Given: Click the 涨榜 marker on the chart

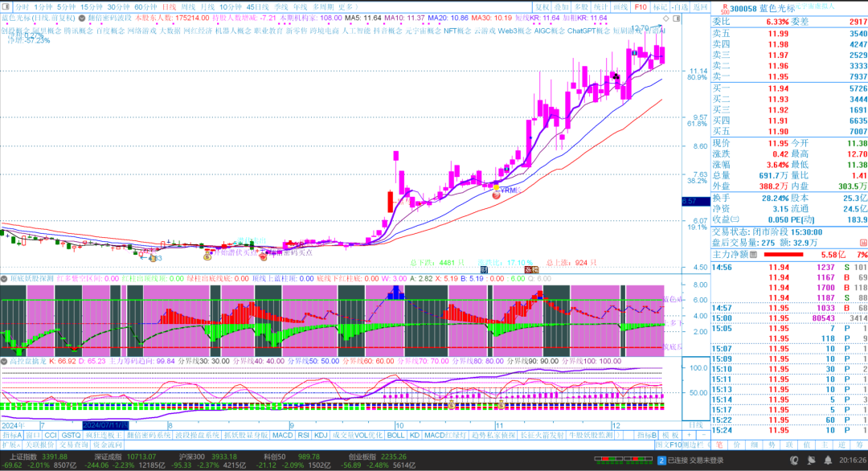Looking at the screenshot, I should pyautogui.click(x=531, y=269).
